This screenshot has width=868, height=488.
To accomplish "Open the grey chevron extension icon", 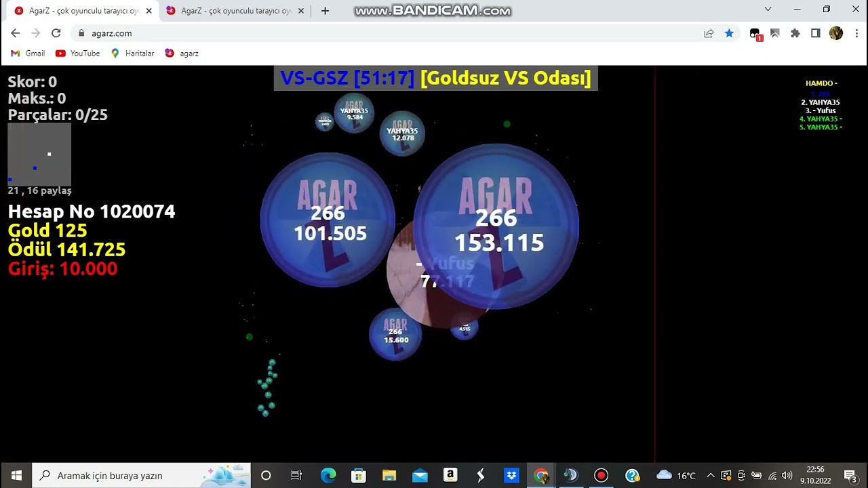I will click(775, 33).
